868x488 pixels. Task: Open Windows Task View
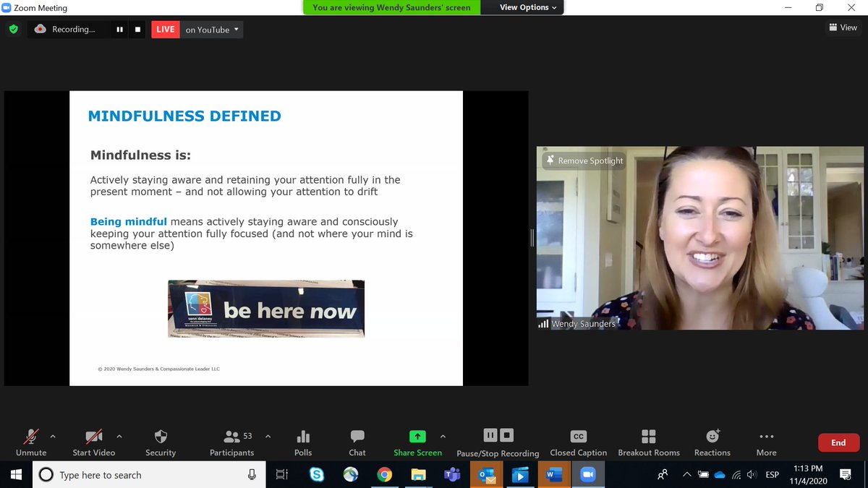(282, 475)
